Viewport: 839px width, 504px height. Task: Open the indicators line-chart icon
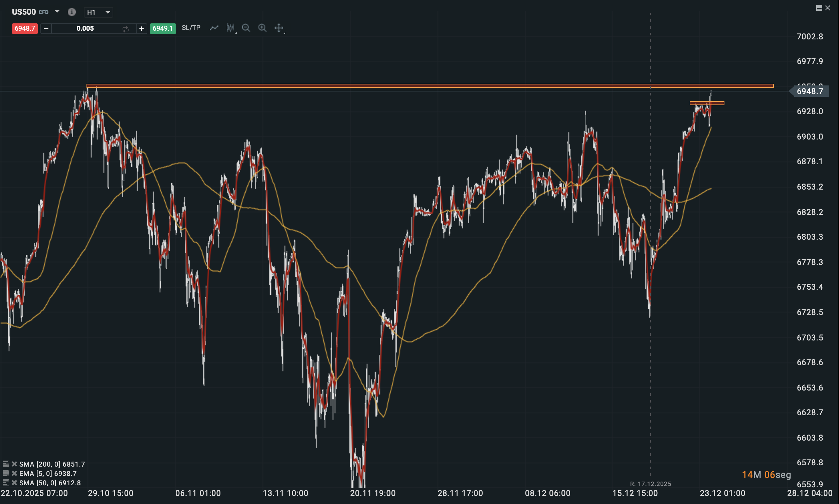click(x=214, y=28)
